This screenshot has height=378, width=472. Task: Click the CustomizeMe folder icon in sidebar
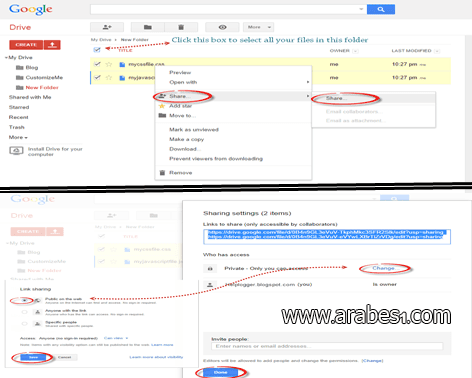pyautogui.click(x=20, y=77)
